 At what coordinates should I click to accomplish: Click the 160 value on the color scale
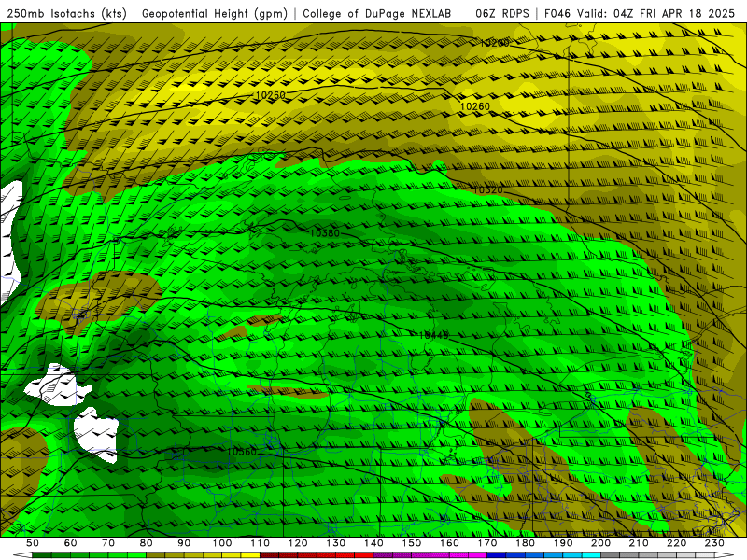(450, 543)
